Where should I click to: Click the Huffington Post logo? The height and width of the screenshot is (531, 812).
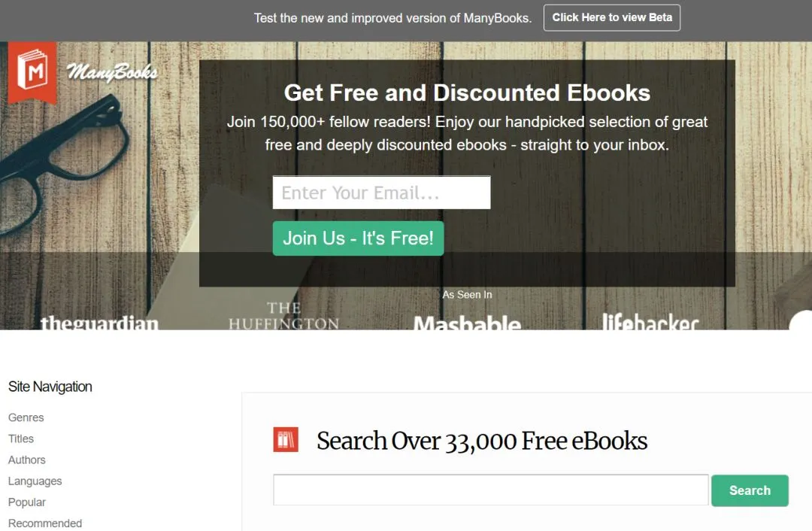coord(283,315)
